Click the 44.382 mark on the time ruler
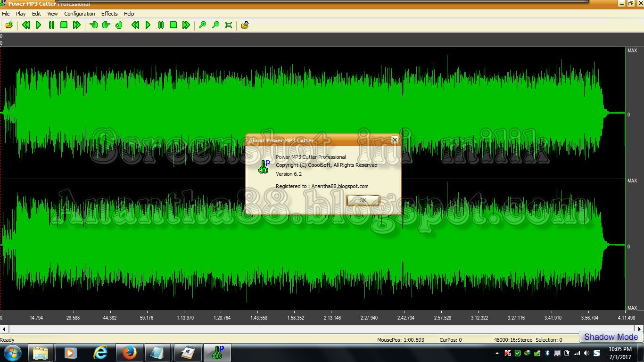Viewport: 644px width, 362px height. (109, 318)
